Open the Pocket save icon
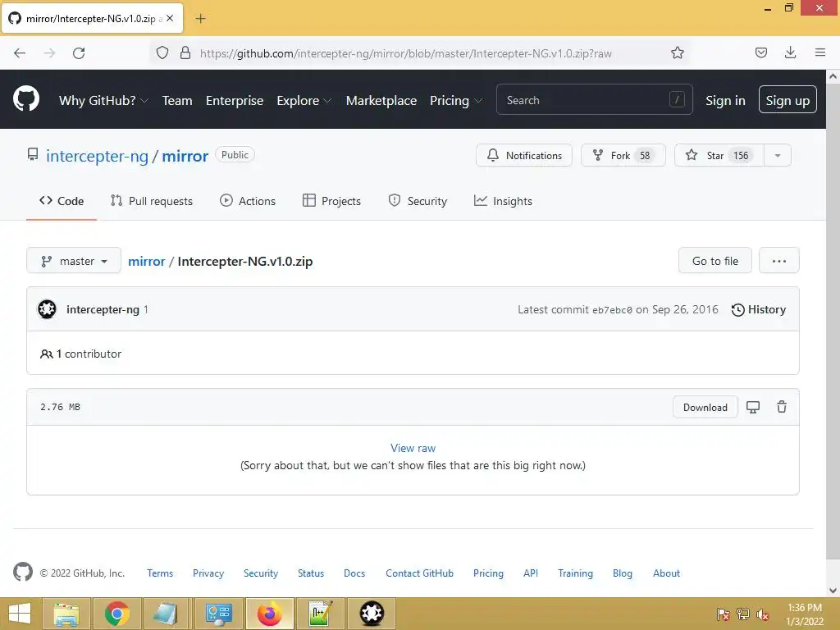This screenshot has height=630, width=840. 760,52
